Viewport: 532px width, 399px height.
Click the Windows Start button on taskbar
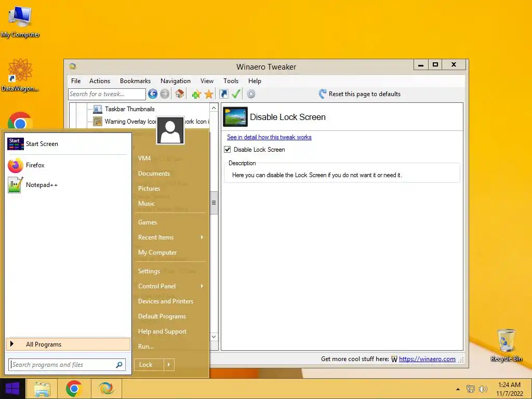(x=12, y=389)
